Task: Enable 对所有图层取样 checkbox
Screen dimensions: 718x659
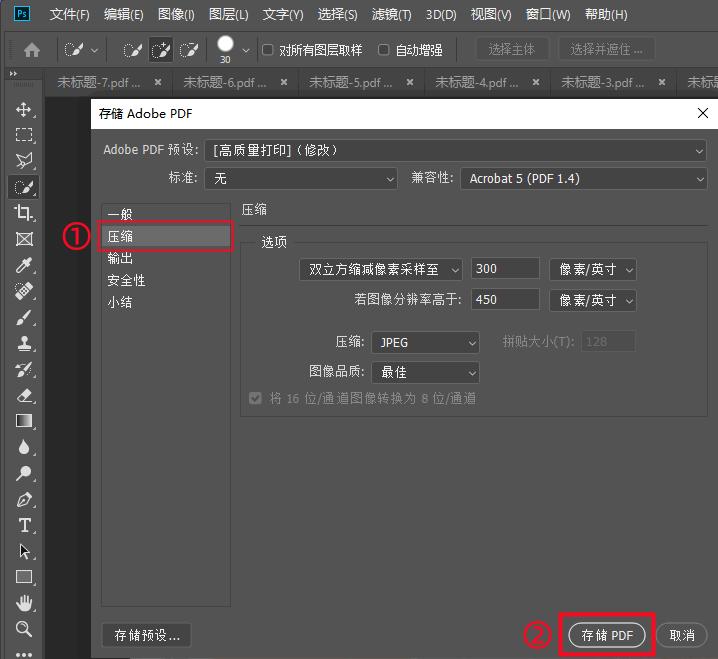Action: point(268,49)
